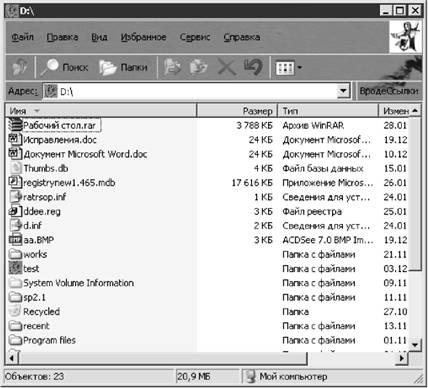Select the works folder icon
The image size is (428, 388).
point(15,254)
